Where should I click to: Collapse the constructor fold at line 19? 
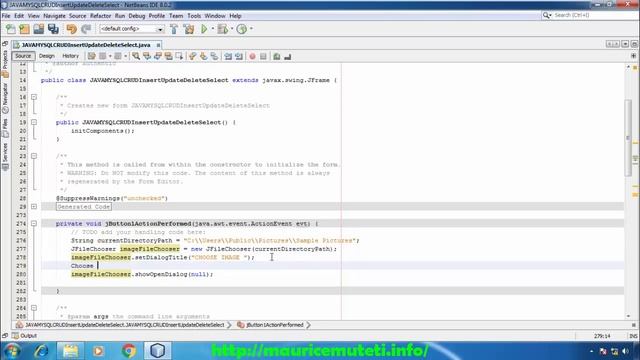click(34, 122)
